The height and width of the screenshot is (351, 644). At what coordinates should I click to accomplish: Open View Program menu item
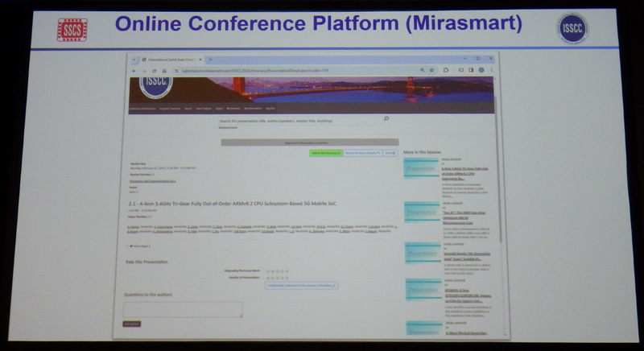click(x=204, y=109)
